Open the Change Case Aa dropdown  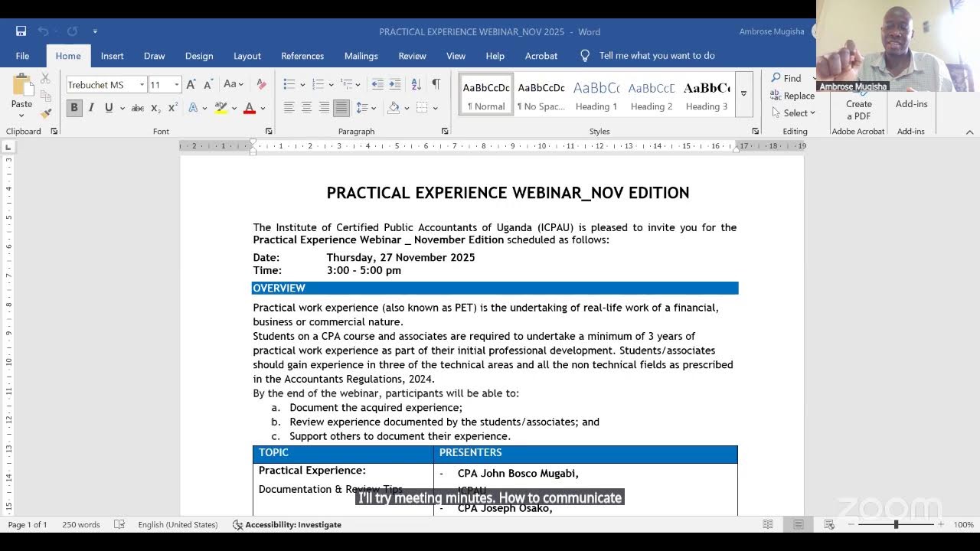(x=234, y=84)
